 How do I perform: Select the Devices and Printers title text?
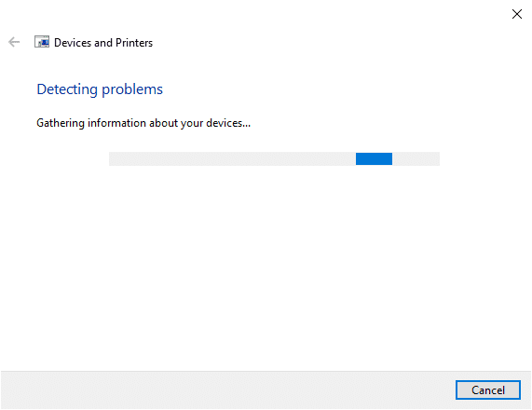coord(103,43)
